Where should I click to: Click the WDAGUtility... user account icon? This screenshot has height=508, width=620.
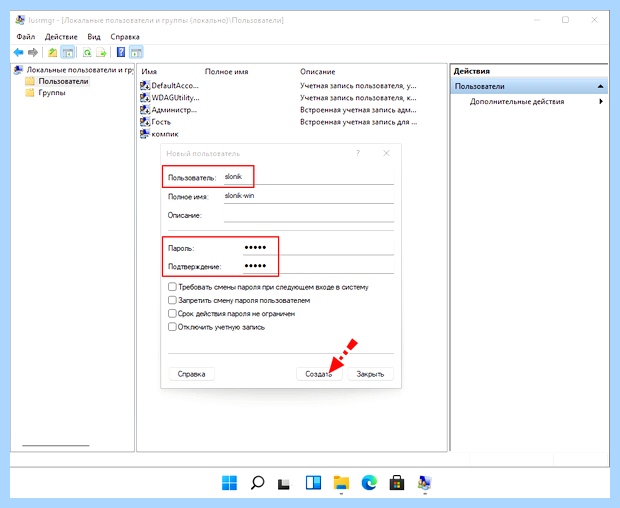click(145, 98)
